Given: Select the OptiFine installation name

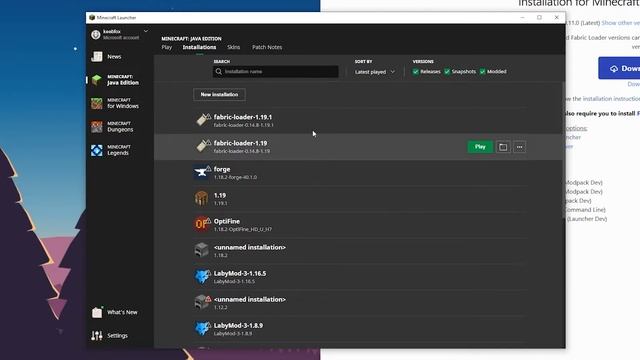Looking at the screenshot, I should coord(227,221).
